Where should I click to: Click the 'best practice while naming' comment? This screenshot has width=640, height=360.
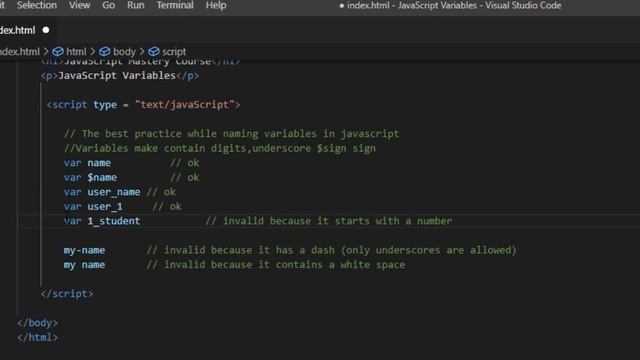(231, 134)
